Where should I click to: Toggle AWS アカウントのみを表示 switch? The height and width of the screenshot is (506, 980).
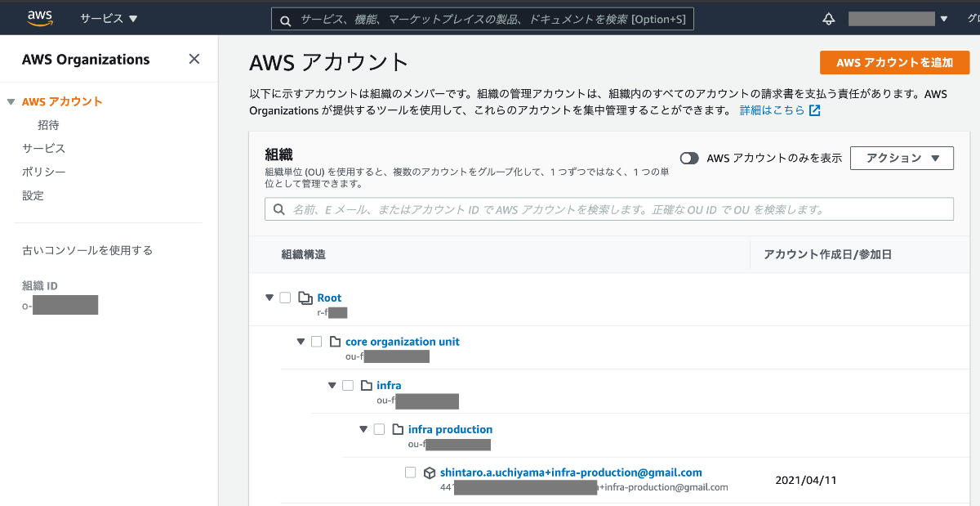point(689,159)
